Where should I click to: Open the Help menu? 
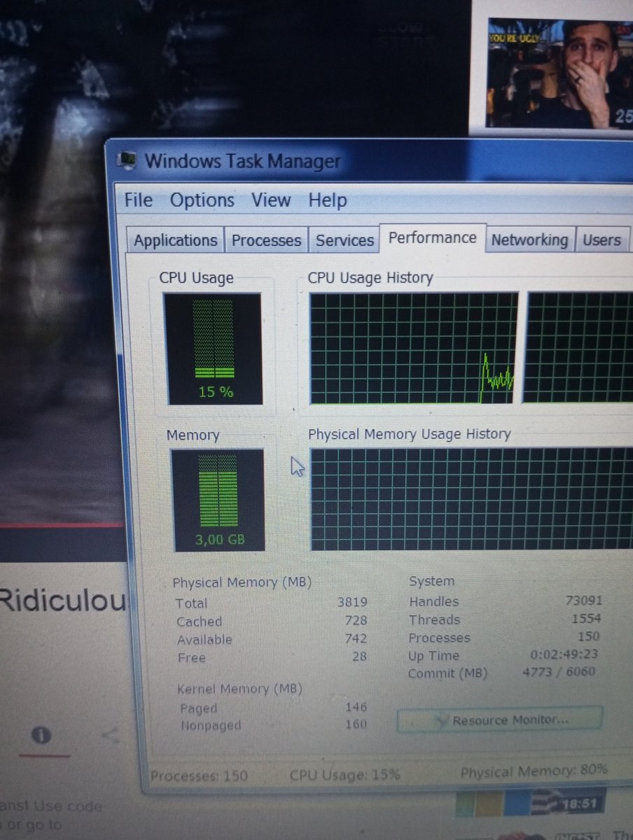pyautogui.click(x=327, y=201)
